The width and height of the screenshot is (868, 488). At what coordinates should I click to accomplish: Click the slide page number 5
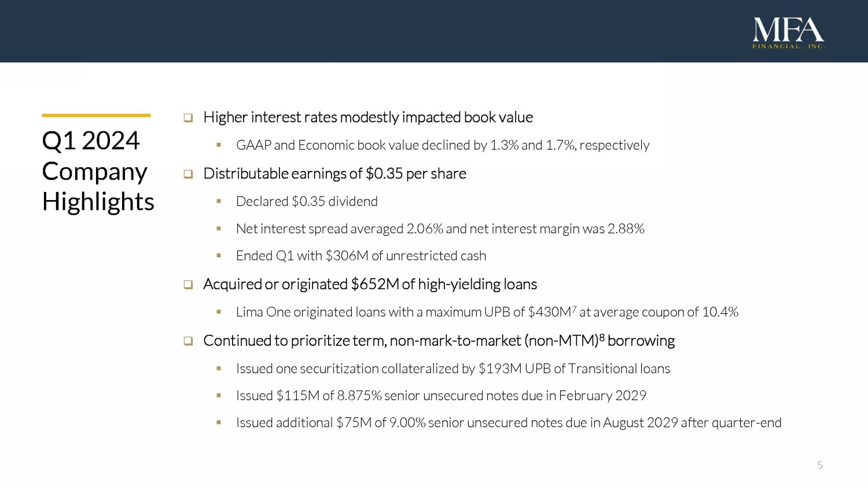coord(820,465)
